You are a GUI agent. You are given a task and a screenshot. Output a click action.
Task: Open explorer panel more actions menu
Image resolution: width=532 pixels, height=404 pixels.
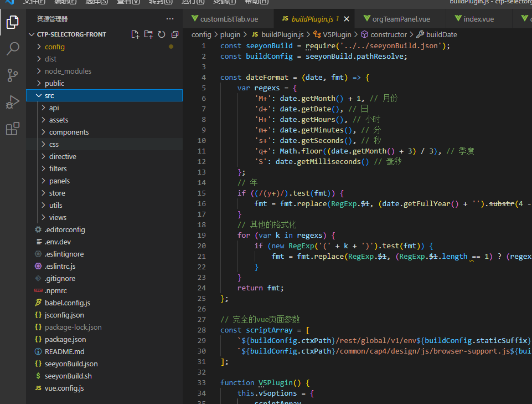[170, 19]
